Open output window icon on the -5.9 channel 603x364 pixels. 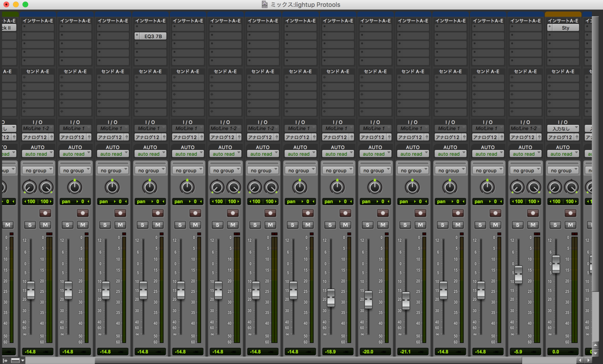[539, 137]
